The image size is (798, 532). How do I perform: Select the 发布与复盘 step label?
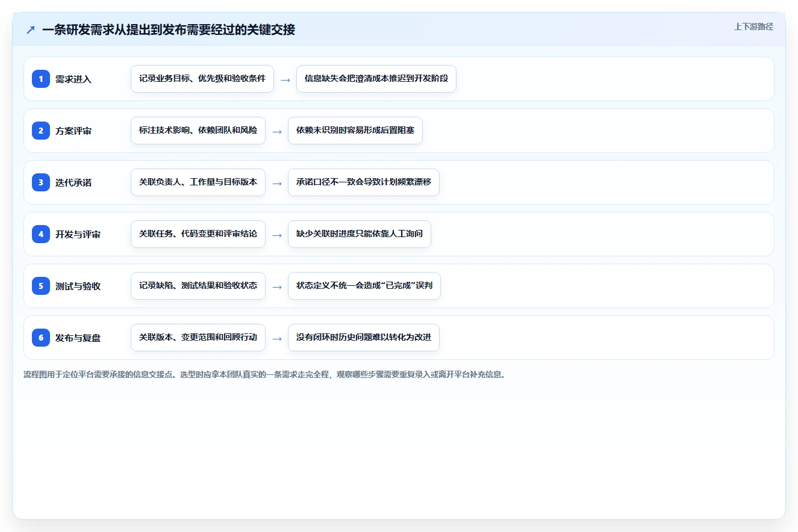point(78,338)
